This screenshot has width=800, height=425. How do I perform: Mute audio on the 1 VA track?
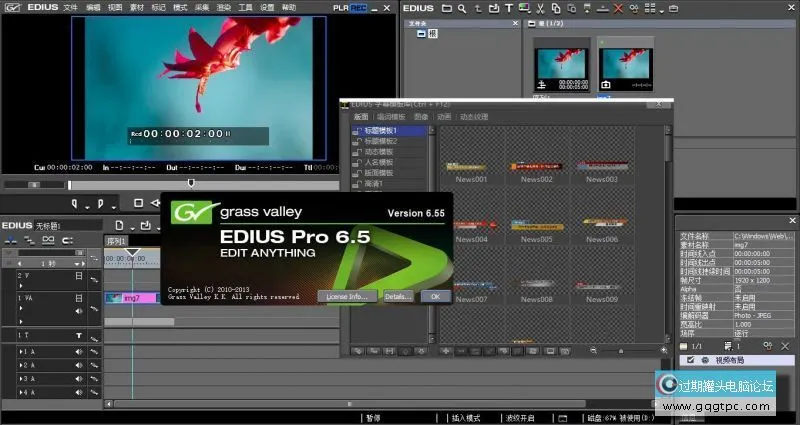[x=78, y=310]
